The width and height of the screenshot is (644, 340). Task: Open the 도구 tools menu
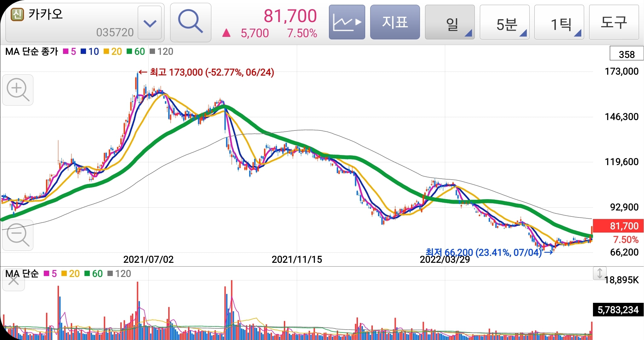(x=614, y=22)
